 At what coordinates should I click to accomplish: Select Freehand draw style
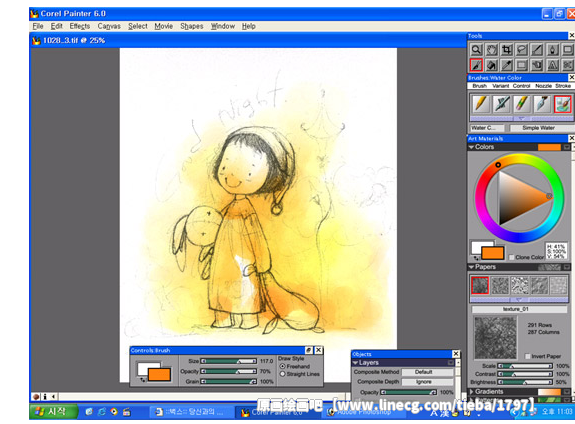283,366
